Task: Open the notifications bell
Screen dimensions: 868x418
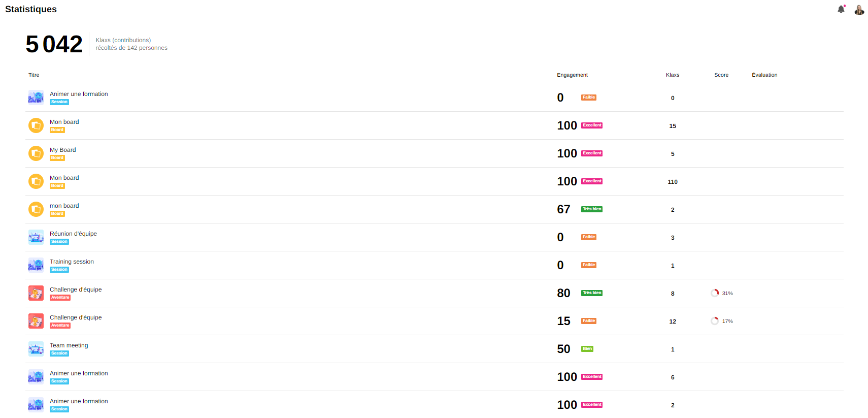Action: tap(841, 9)
